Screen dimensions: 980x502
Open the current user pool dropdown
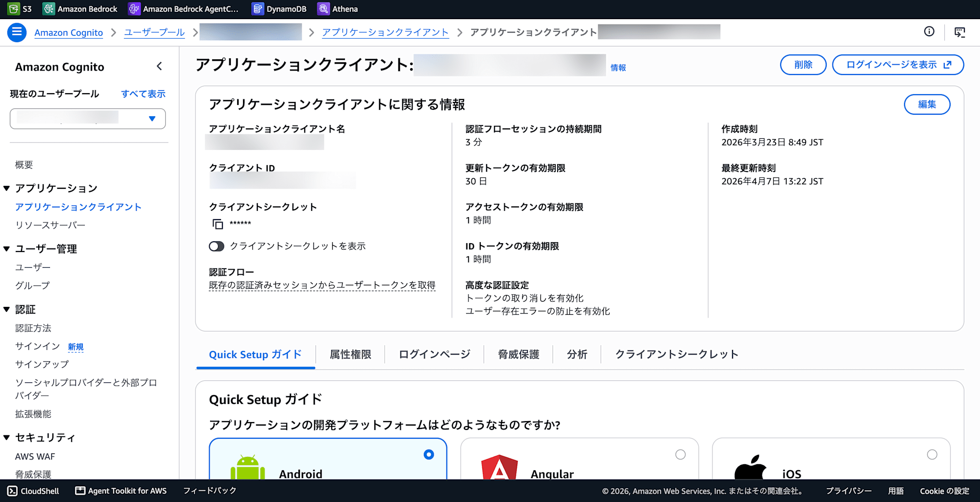point(88,119)
